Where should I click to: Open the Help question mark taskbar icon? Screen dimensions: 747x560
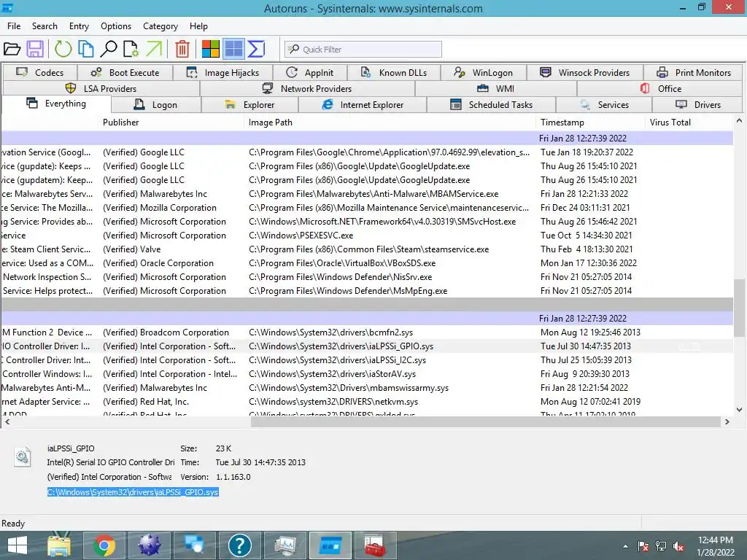pyautogui.click(x=239, y=545)
